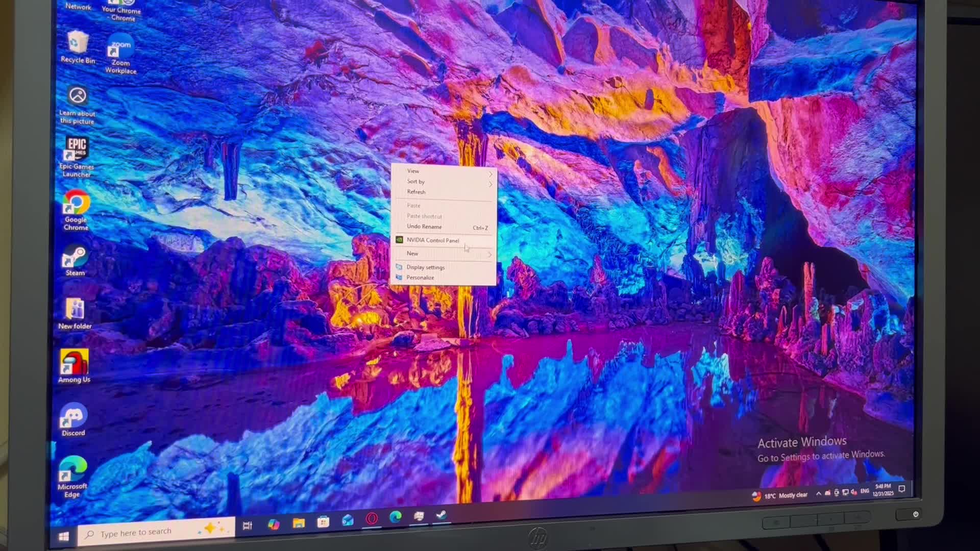Expand the View submenu in context menu
Image resolution: width=980 pixels, height=551 pixels.
pyautogui.click(x=444, y=171)
